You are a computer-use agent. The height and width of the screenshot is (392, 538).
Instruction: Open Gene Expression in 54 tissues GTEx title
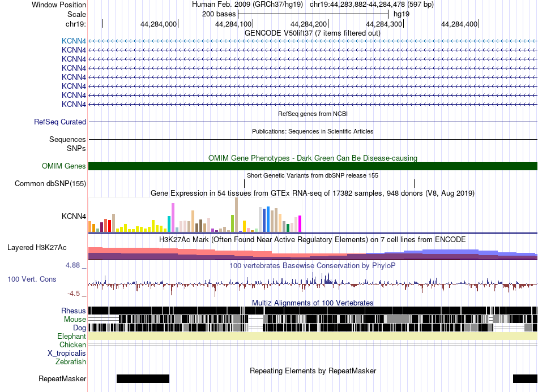point(313,193)
